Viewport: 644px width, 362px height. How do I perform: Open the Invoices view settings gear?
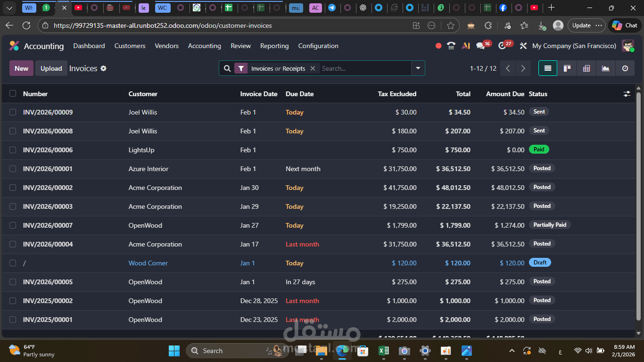[x=103, y=68]
